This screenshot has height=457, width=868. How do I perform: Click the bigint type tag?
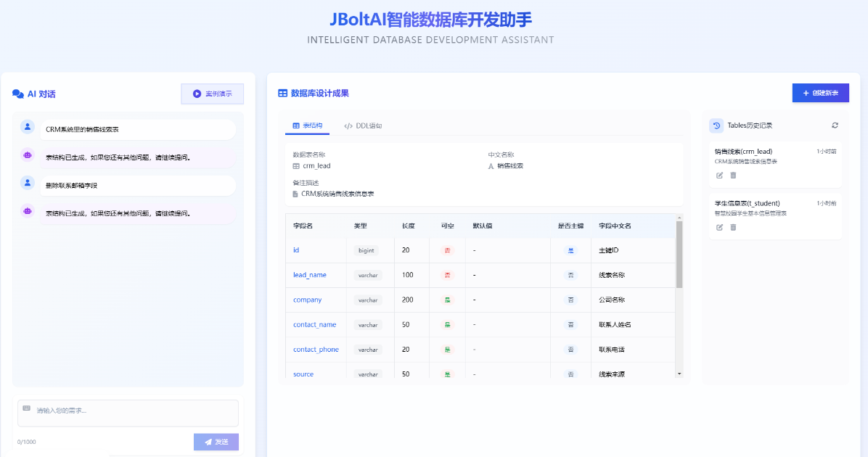click(366, 251)
